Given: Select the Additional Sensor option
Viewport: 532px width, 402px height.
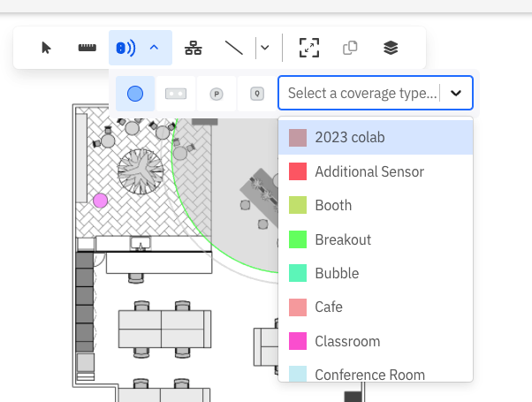Looking at the screenshot, I should 376,171.
